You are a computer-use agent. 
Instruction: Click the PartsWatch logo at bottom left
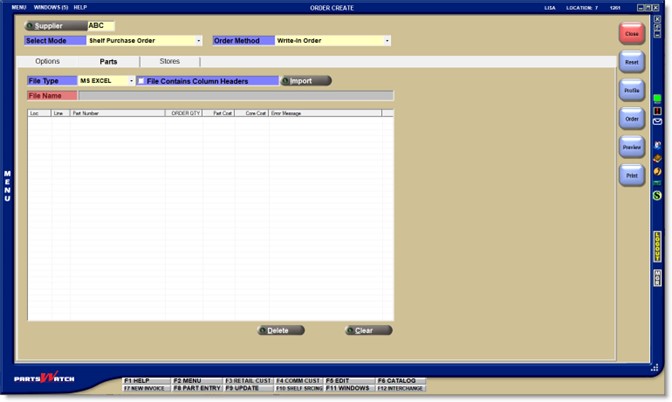pos(37,379)
